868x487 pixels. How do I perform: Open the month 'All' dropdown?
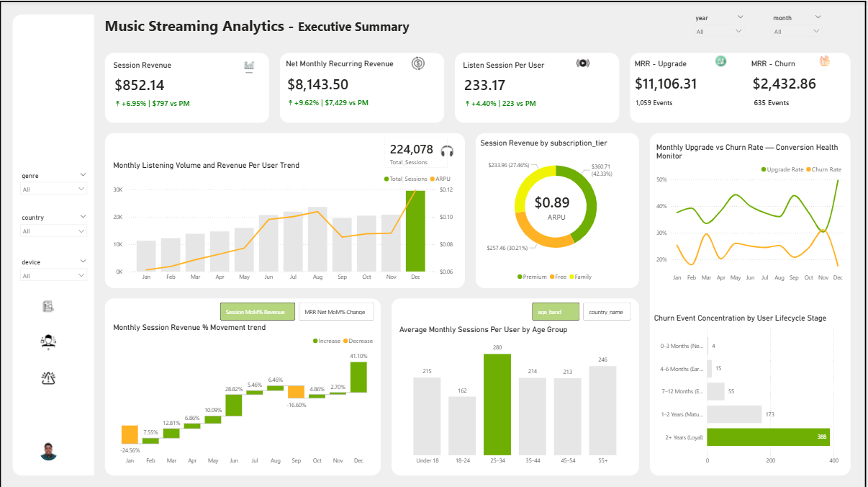tap(797, 32)
